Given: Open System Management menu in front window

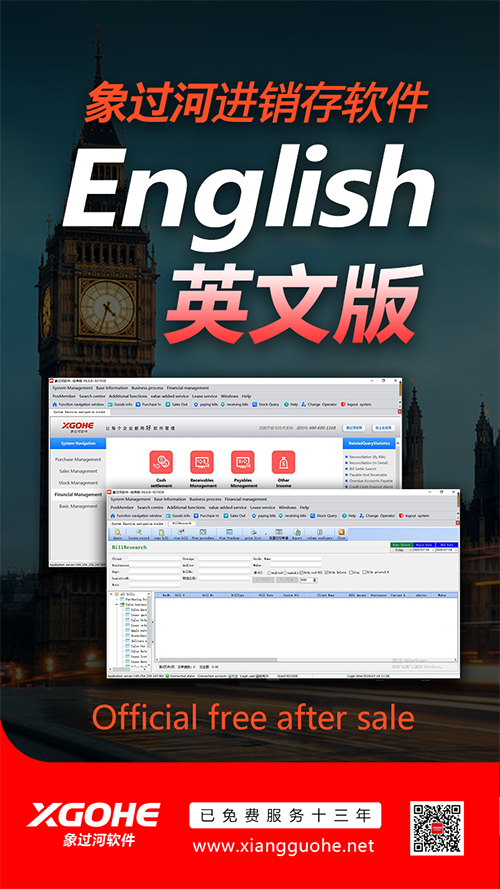Looking at the screenshot, I should coord(131,499).
